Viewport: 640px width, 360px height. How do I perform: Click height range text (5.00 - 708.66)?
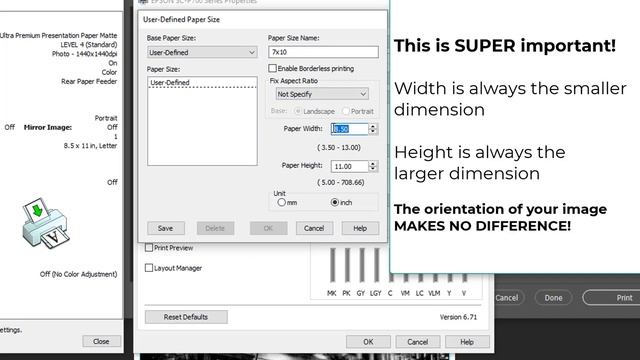(341, 182)
